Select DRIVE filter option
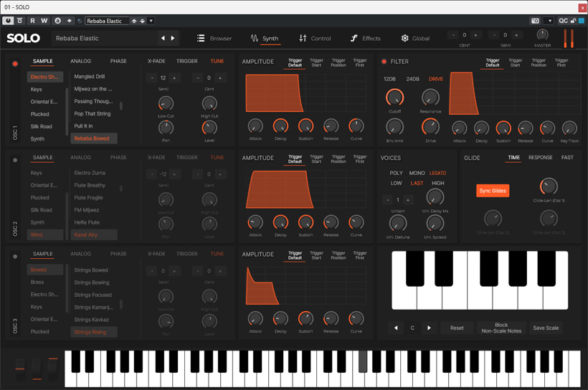This screenshot has height=390, width=588. (x=436, y=79)
